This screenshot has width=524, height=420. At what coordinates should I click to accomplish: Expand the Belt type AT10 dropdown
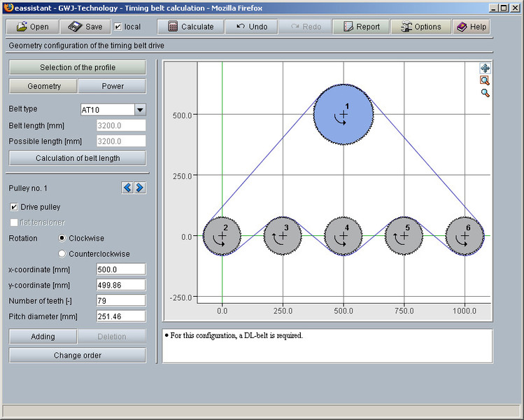click(x=139, y=110)
